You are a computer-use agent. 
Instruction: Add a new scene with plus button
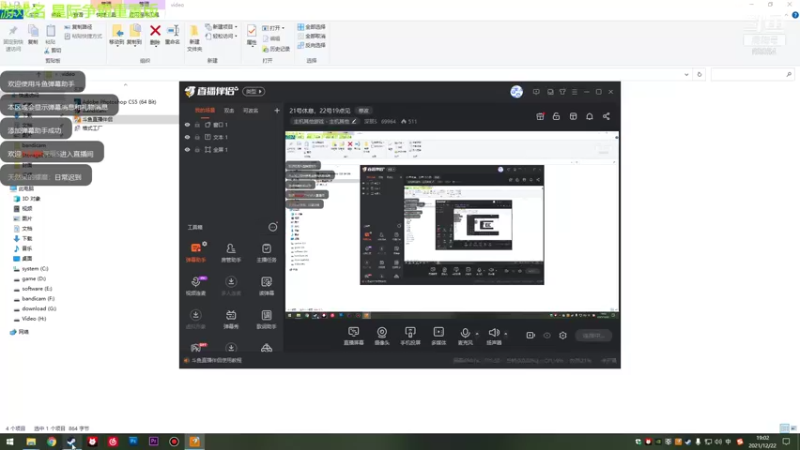tap(277, 110)
